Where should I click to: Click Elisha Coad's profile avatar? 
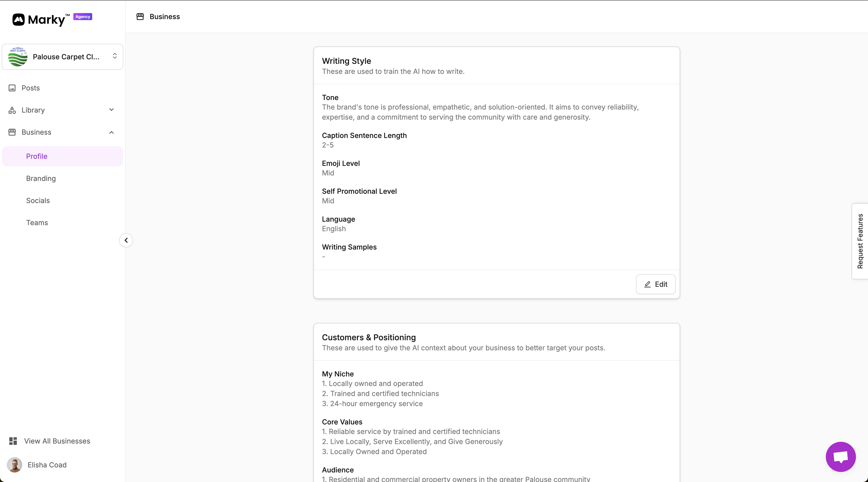click(15, 465)
